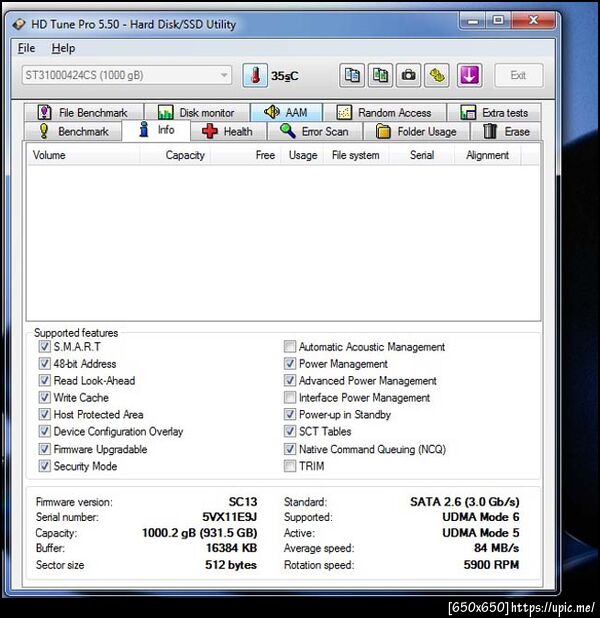This screenshot has height=618, width=600.
Task: Open the File Benchmark tab
Action: (x=84, y=112)
